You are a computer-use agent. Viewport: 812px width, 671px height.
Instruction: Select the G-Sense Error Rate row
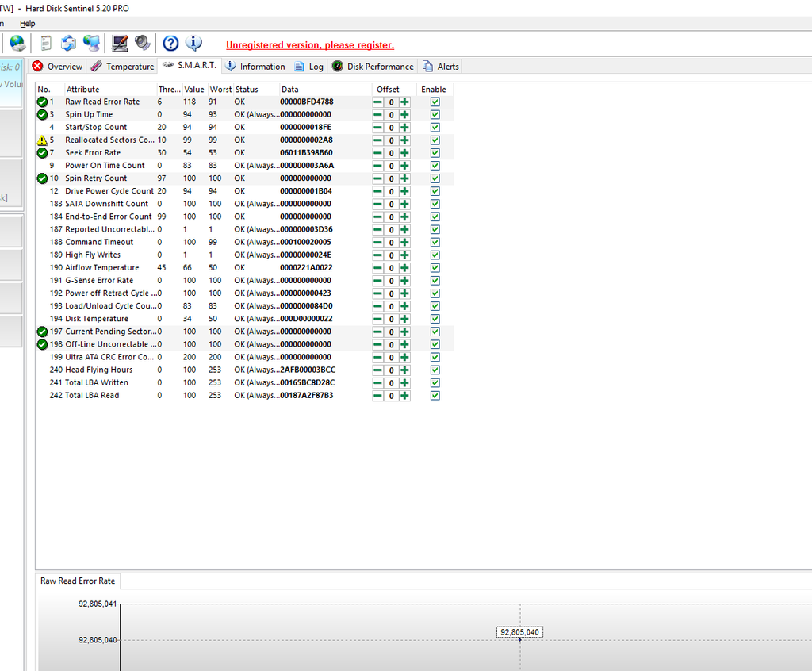(244, 280)
